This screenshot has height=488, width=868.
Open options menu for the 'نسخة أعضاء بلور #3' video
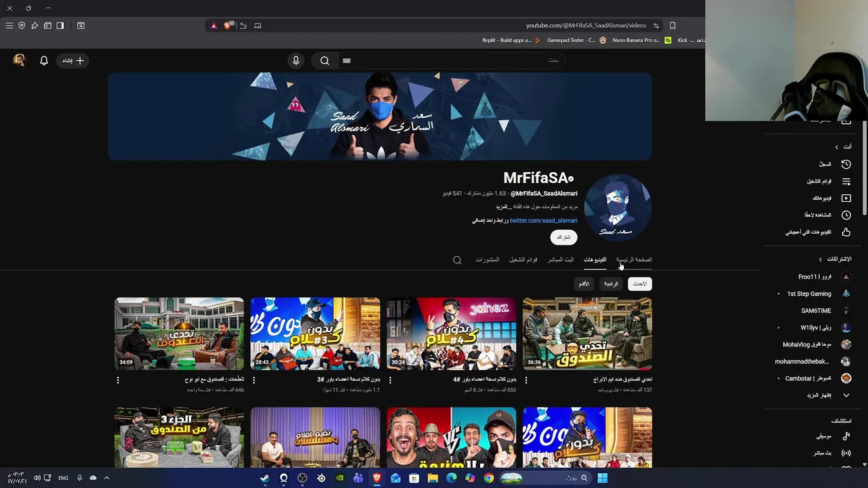pyautogui.click(x=254, y=380)
